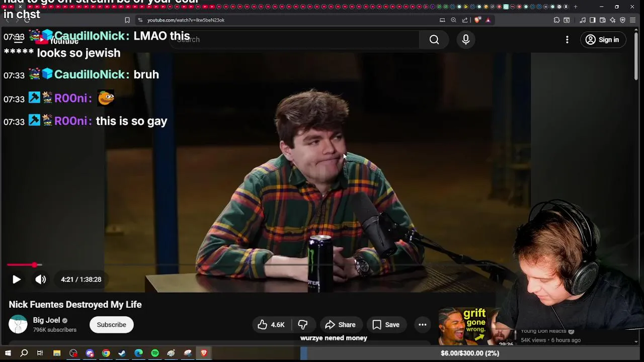Open more actions ellipsis under the video
The image size is (644, 362).
click(x=423, y=325)
